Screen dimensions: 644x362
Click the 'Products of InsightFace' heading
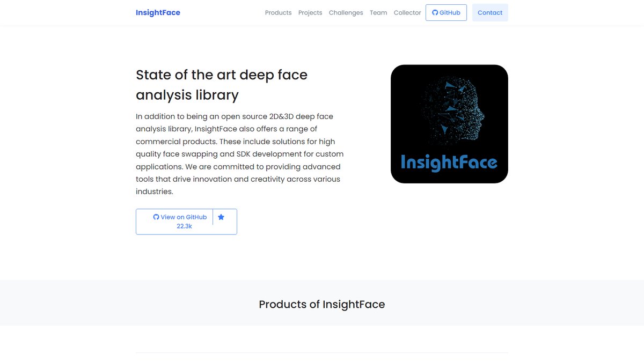pos(322,304)
